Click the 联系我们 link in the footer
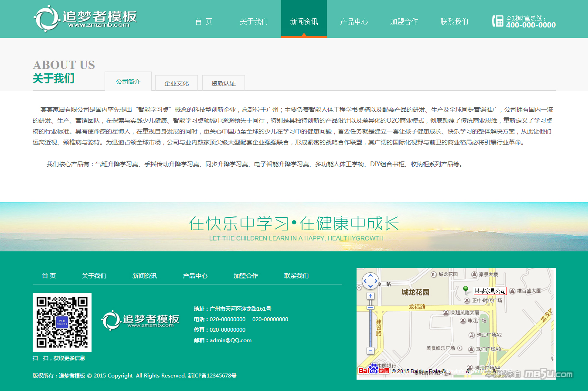This screenshot has width=588, height=391. pyautogui.click(x=296, y=276)
